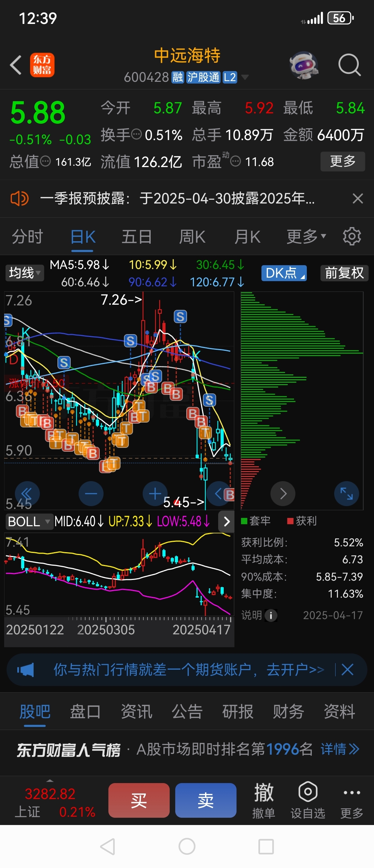
Task: Open the 去开户 futures account link
Action: tap(295, 670)
